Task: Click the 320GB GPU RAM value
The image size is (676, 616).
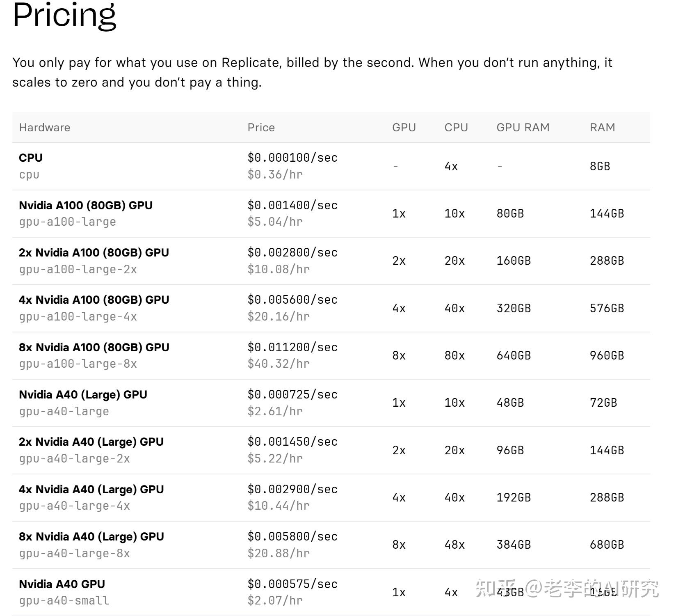Action: tap(514, 308)
